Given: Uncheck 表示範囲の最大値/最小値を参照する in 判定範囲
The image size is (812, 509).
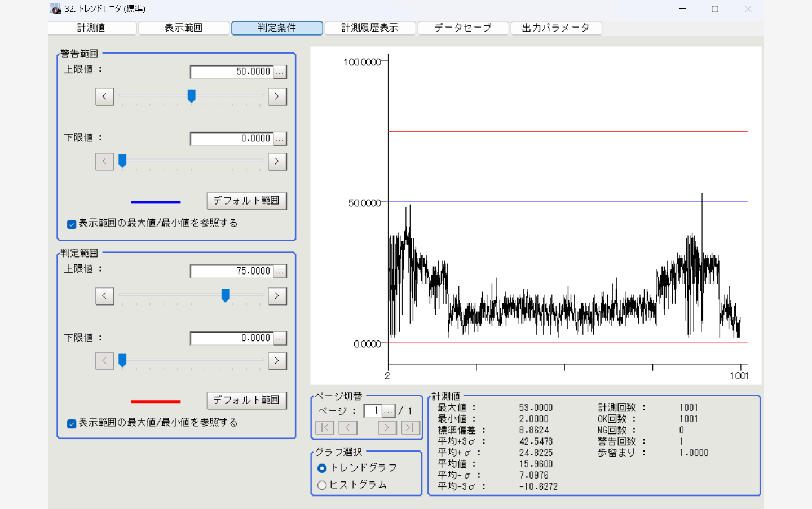Looking at the screenshot, I should pyautogui.click(x=72, y=424).
